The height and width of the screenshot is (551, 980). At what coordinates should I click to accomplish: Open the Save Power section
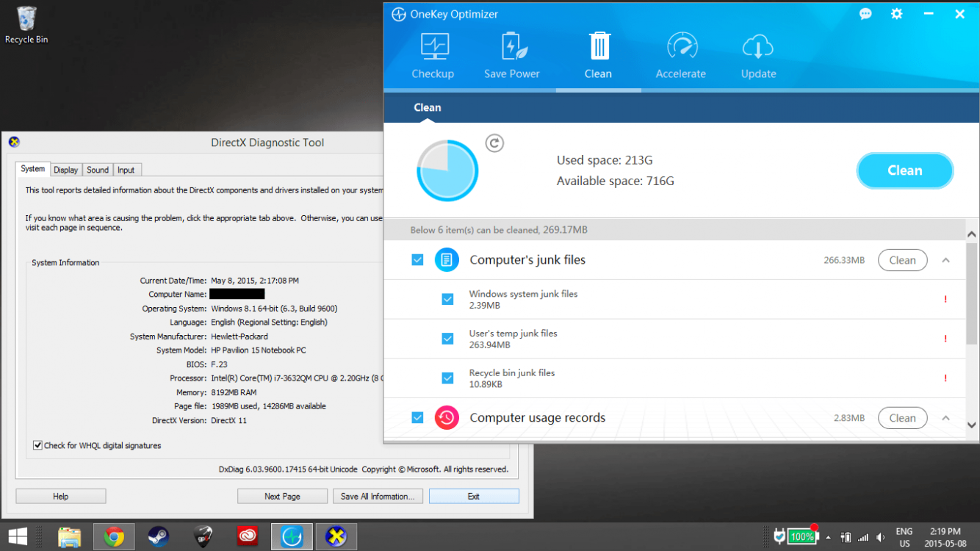pos(512,56)
